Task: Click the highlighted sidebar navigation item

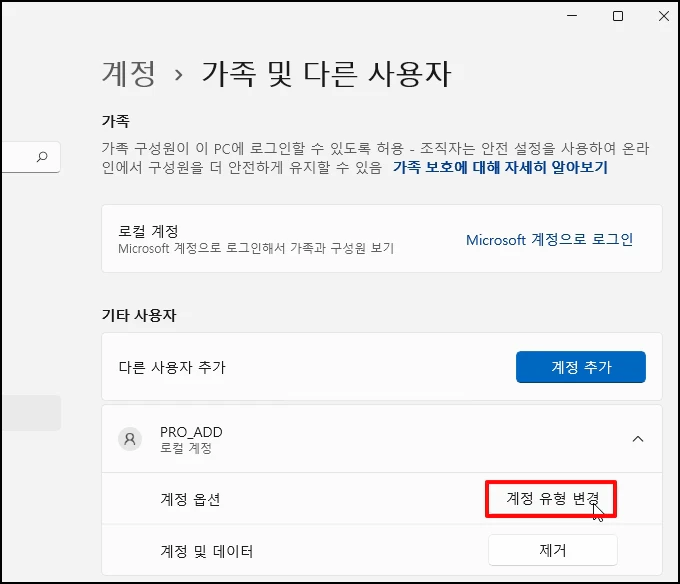Action: (x=31, y=413)
